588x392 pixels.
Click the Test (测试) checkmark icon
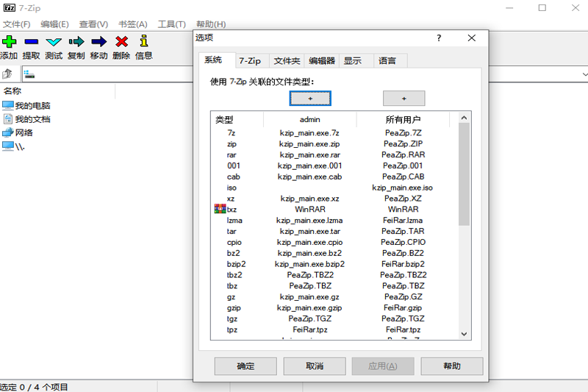pyautogui.click(x=54, y=42)
